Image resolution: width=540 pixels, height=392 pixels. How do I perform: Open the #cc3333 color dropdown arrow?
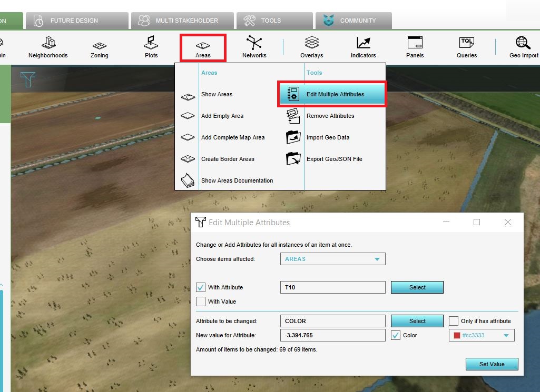point(506,336)
